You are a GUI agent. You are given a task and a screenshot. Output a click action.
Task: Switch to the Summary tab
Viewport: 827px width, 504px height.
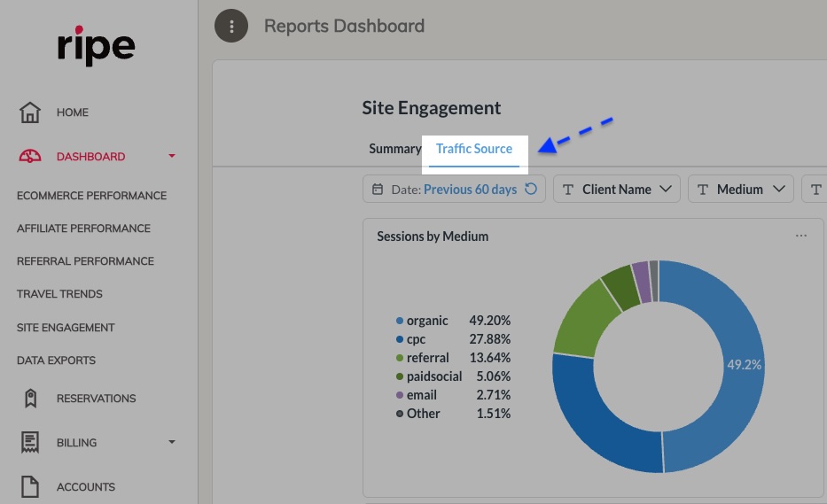pos(395,149)
